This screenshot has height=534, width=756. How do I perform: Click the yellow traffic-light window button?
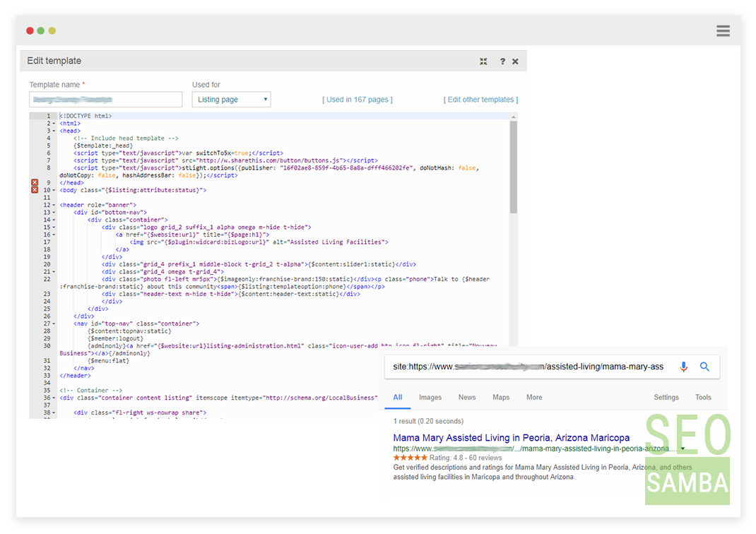pos(50,30)
